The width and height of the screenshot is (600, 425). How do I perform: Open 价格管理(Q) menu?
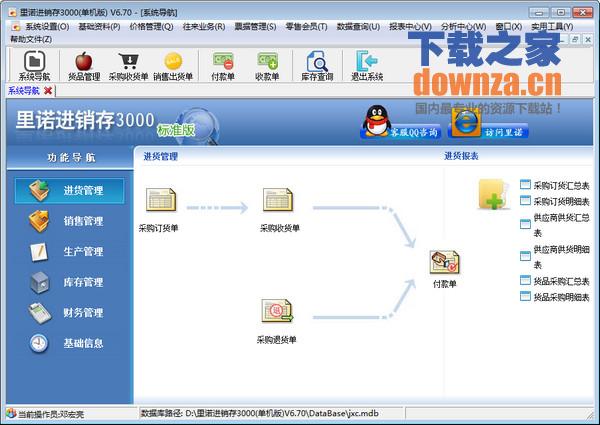coord(151,26)
